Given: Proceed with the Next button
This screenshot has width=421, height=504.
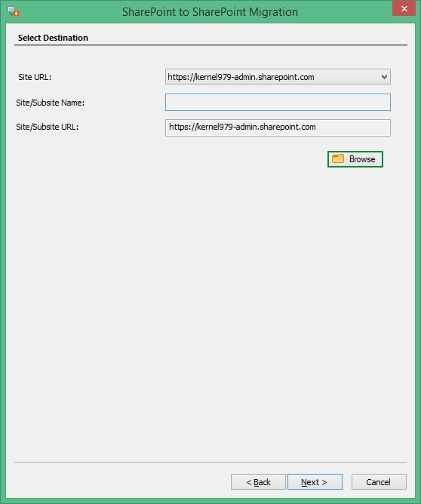Looking at the screenshot, I should (315, 482).
